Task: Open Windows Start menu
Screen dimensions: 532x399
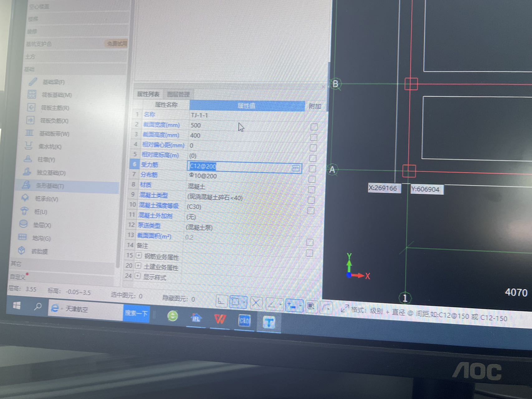Action: (x=17, y=306)
